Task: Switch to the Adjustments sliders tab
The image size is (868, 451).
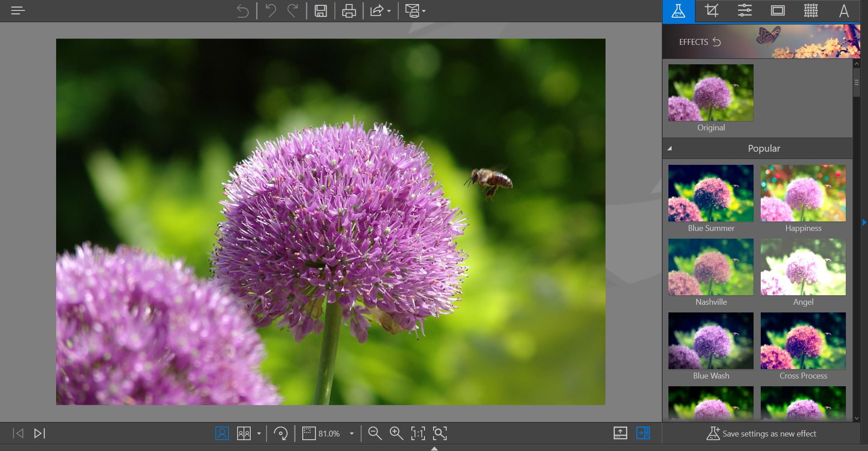Action: [x=744, y=11]
